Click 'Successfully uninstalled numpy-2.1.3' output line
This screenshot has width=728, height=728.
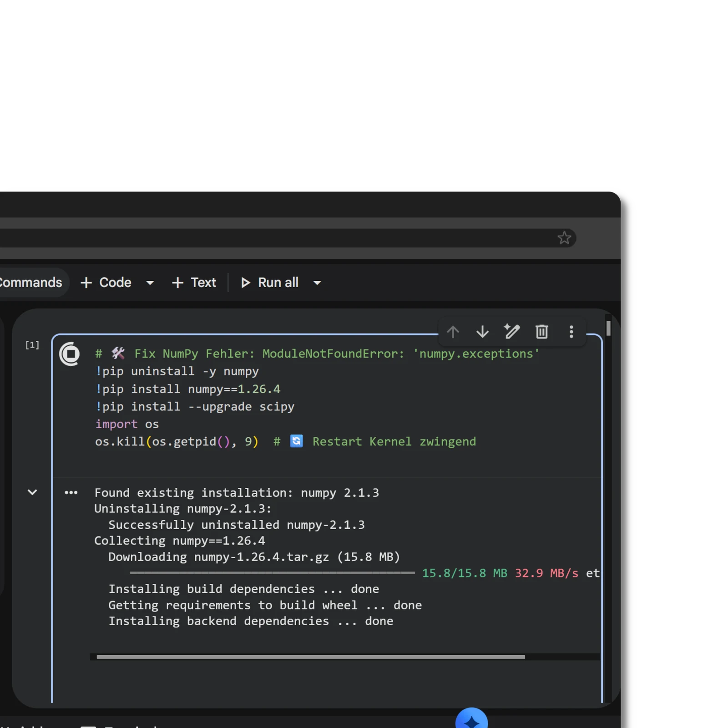tap(237, 525)
